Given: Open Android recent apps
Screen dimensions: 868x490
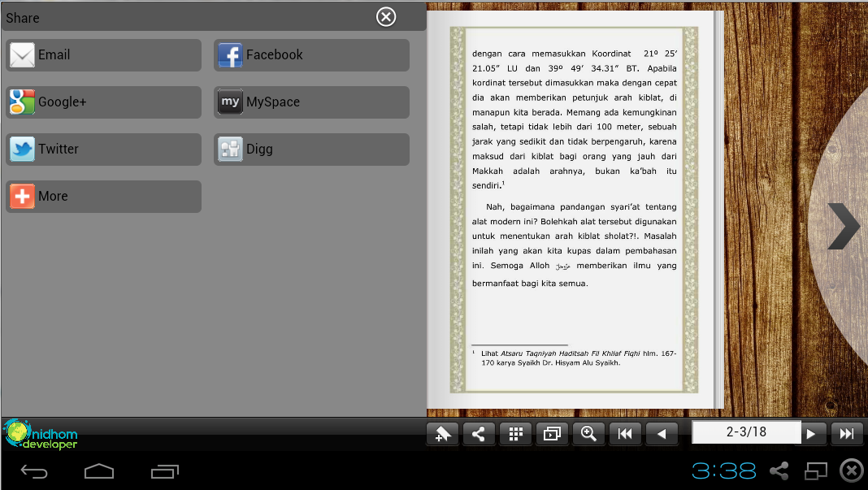Looking at the screenshot, I should coord(165,471).
